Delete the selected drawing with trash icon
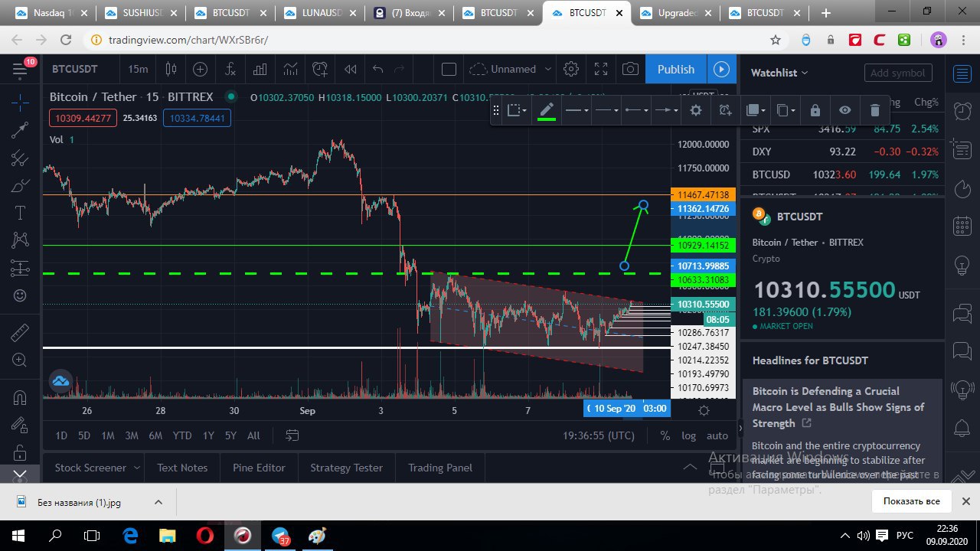Image resolution: width=980 pixels, height=551 pixels. click(874, 110)
